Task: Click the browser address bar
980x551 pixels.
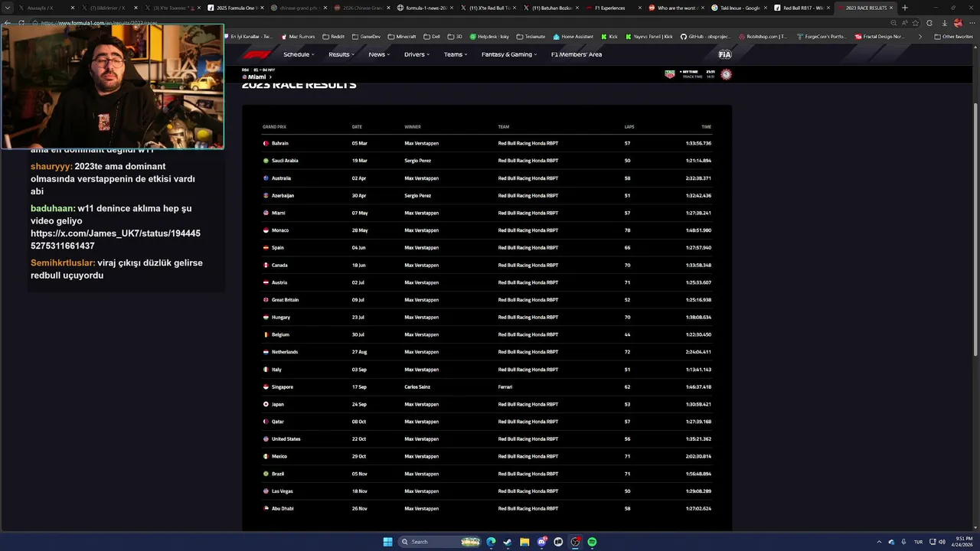Action: click(x=459, y=23)
